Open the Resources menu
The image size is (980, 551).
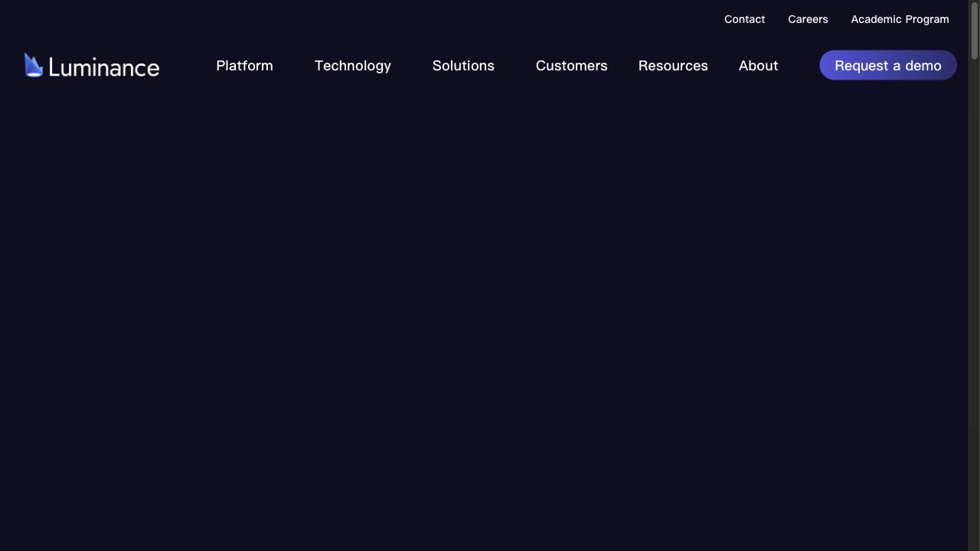click(673, 66)
